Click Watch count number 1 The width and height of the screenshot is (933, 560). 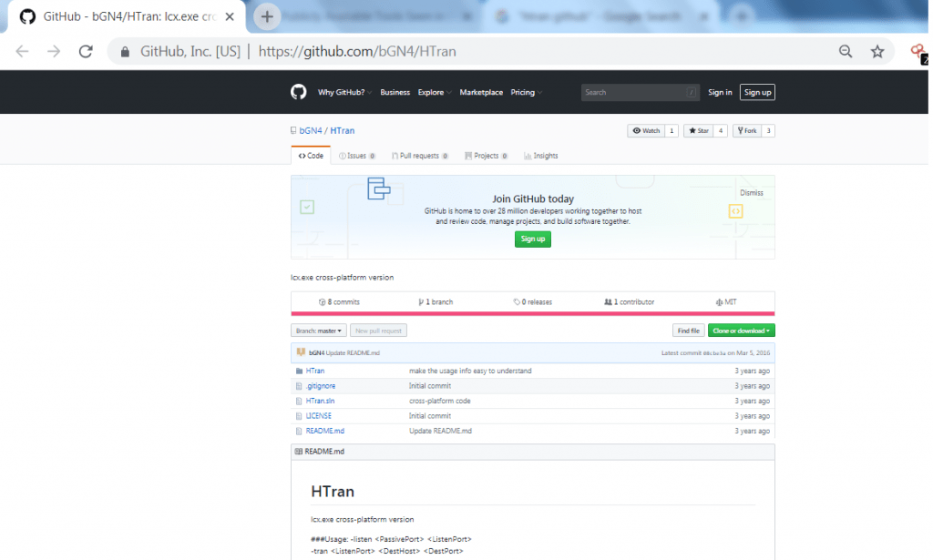tap(672, 131)
